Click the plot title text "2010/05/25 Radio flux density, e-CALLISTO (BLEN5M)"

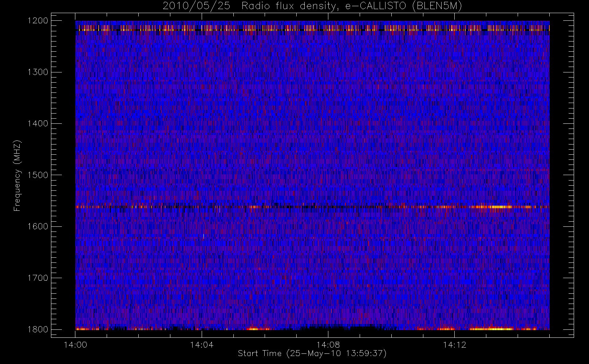(x=312, y=6)
